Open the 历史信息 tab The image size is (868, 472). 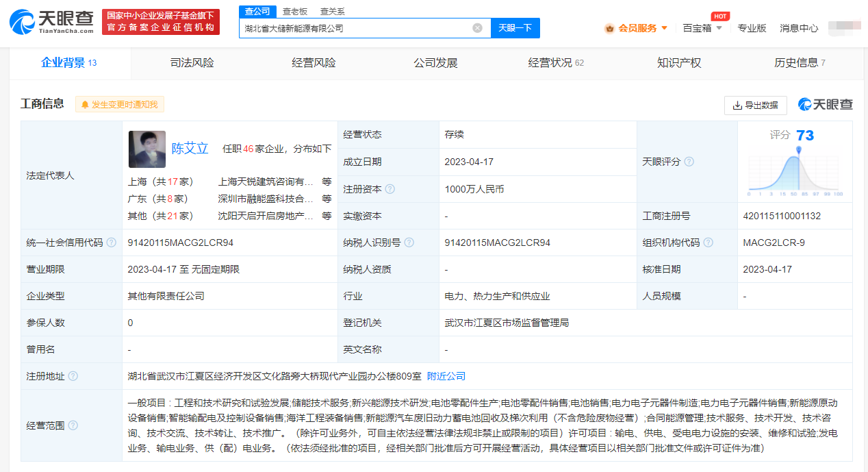click(796, 62)
